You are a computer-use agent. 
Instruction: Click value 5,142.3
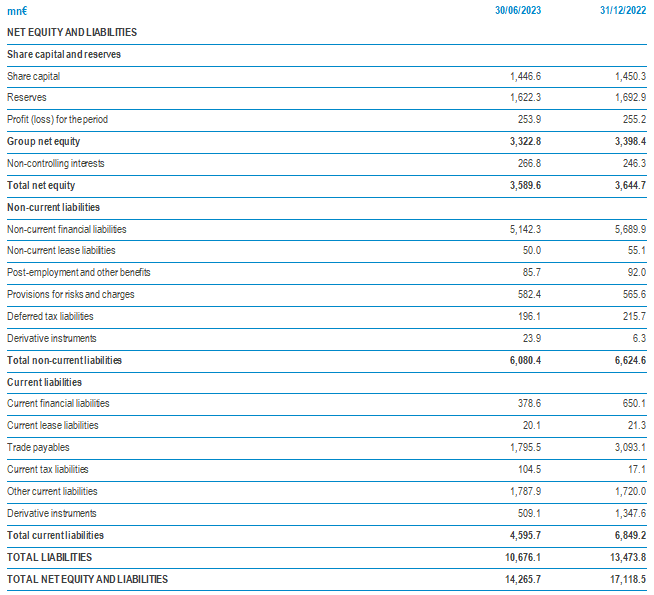coord(525,229)
